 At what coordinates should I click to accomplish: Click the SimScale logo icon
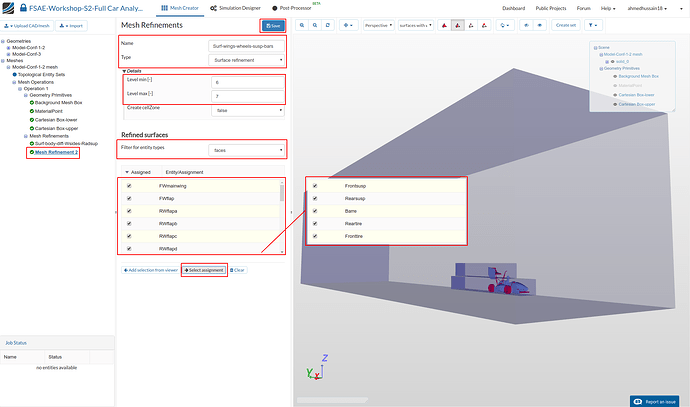click(x=8, y=7)
